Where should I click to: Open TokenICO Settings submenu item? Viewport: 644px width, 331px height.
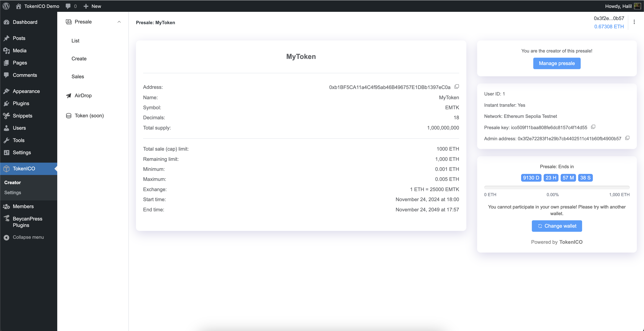13,193
